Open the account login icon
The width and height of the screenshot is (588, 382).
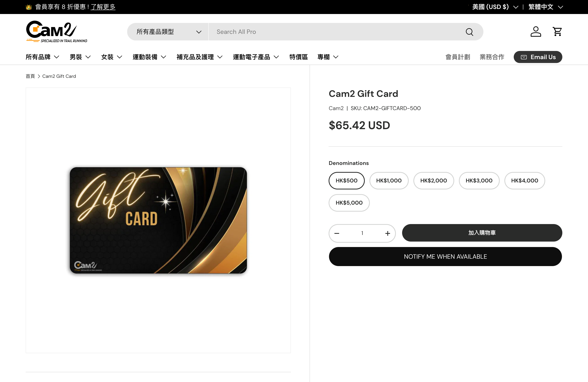[536, 32]
